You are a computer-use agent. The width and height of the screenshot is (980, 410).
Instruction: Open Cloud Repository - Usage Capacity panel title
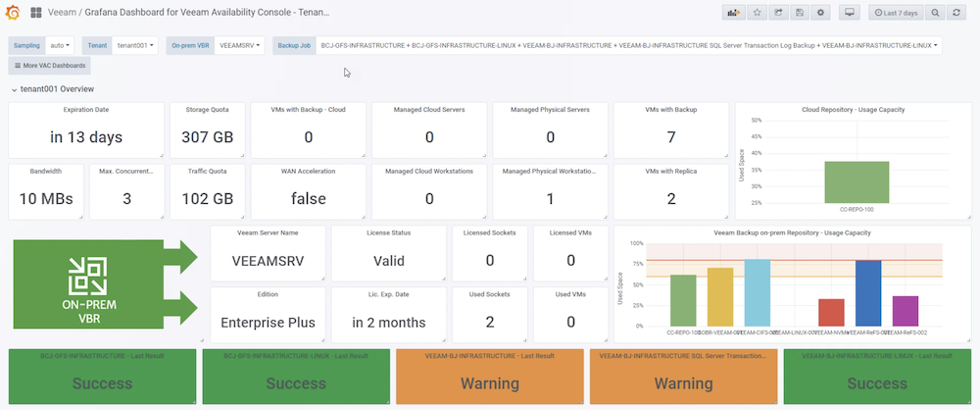coord(854,110)
